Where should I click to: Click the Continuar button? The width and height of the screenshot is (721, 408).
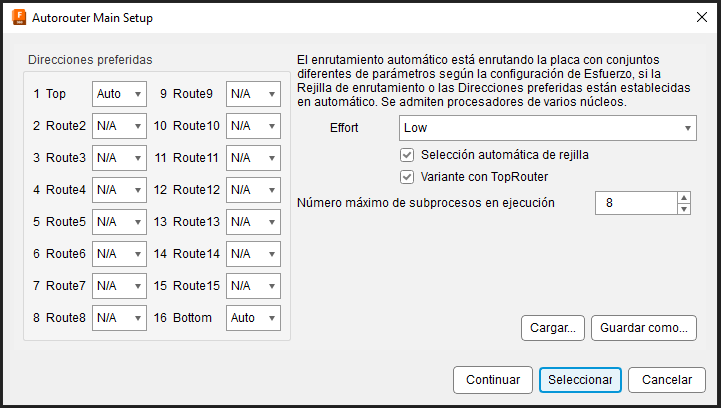pos(493,380)
